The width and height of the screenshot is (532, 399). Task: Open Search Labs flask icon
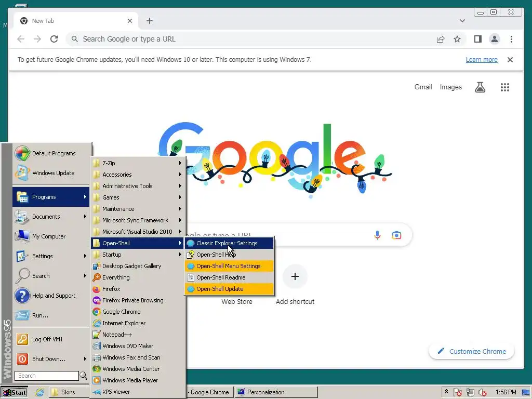(x=480, y=87)
